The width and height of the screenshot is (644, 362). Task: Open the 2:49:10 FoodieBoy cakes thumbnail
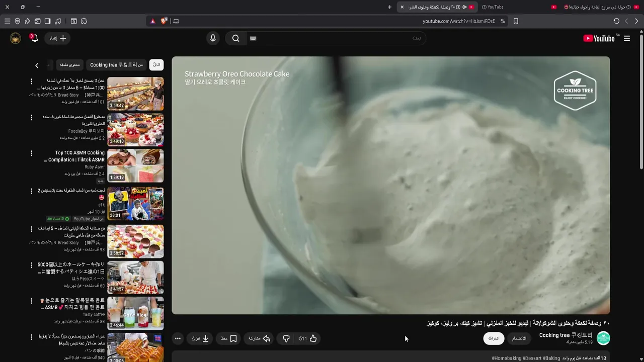135,129
